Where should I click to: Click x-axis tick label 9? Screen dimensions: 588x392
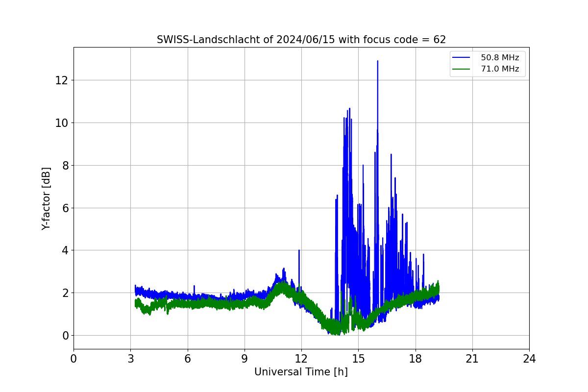pyautogui.click(x=245, y=359)
